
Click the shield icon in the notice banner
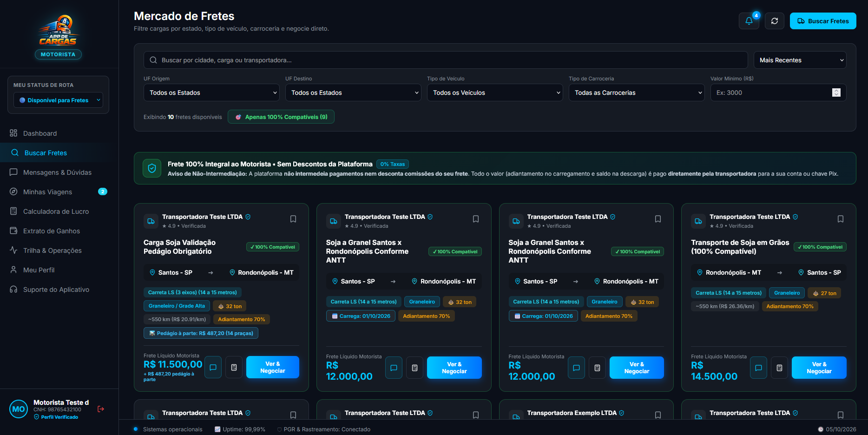coord(152,168)
